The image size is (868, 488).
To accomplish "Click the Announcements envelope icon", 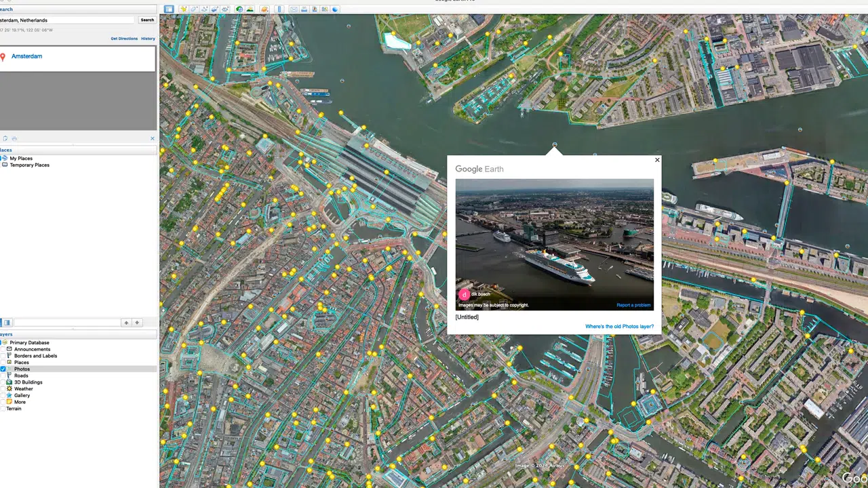I will [9, 349].
